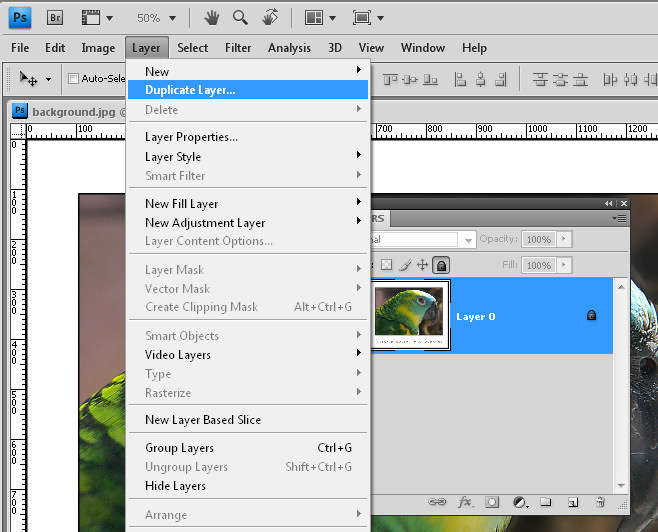Select the Rotate View tool
The width and height of the screenshot is (658, 532).
click(x=270, y=18)
